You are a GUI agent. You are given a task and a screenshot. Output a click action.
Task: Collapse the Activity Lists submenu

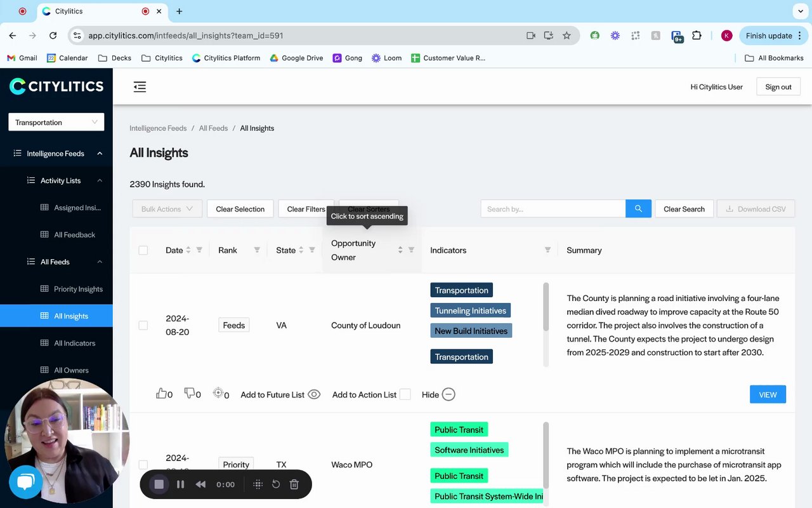point(100,181)
